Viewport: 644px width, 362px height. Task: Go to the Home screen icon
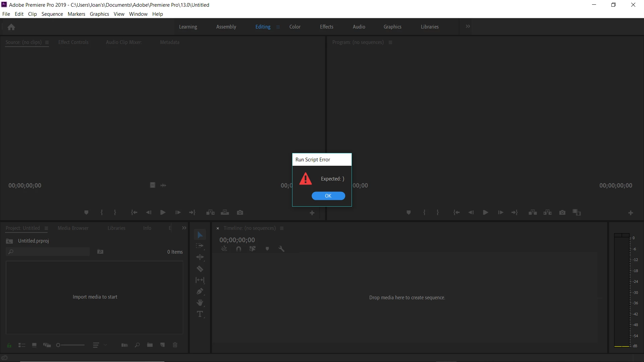point(11,27)
